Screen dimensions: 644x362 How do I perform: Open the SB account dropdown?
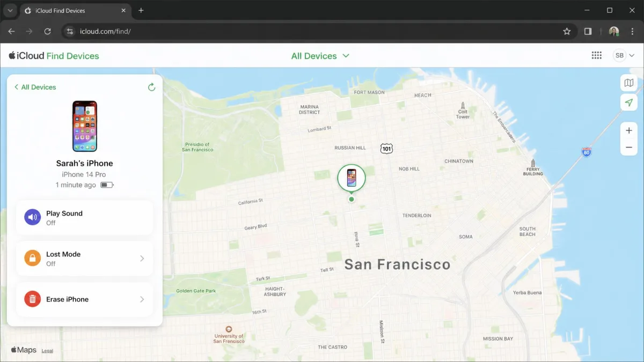624,55
